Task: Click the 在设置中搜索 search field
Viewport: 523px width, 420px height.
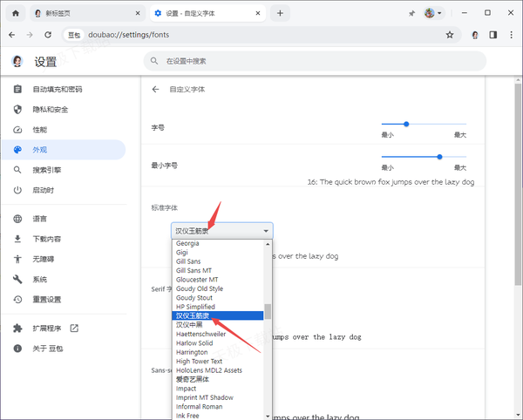Action: click(314, 62)
